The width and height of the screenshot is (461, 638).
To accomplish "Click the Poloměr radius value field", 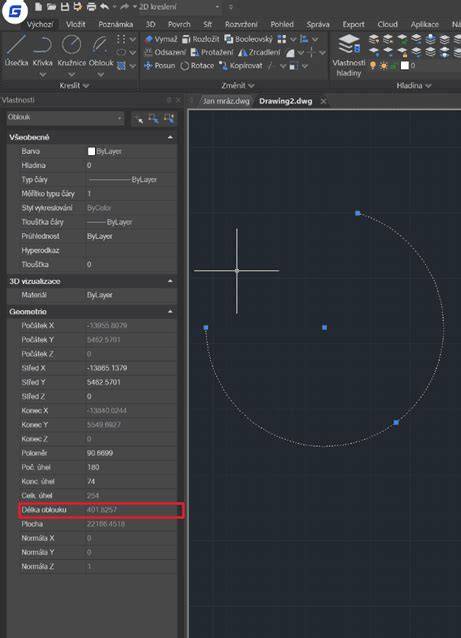I will click(x=130, y=453).
